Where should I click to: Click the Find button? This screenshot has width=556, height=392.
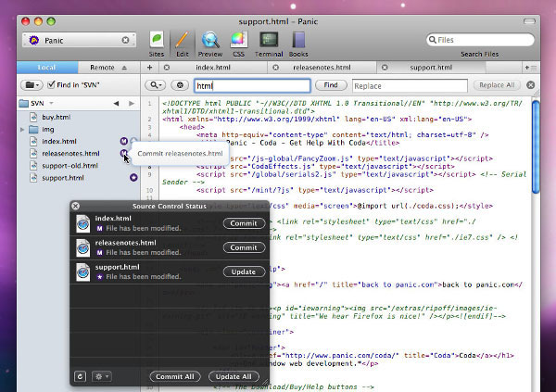[x=331, y=85]
